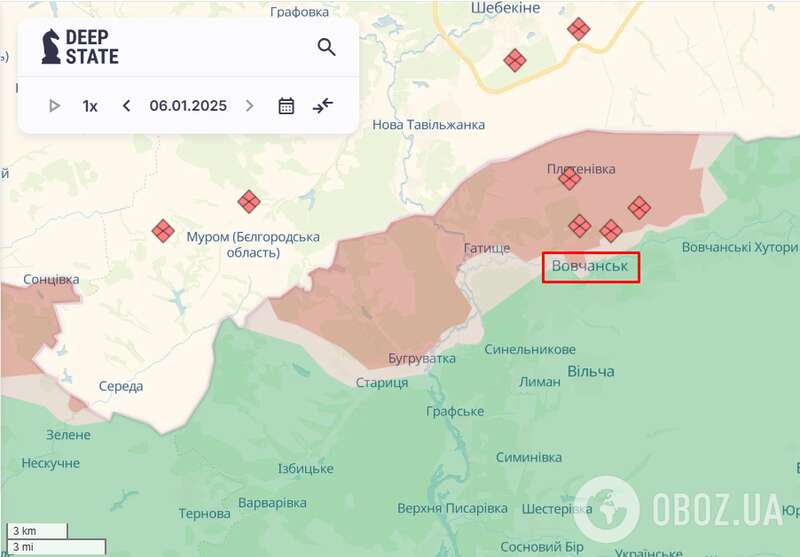Click the compare arrows icon
Image resolution: width=800 pixels, height=557 pixels.
322,106
